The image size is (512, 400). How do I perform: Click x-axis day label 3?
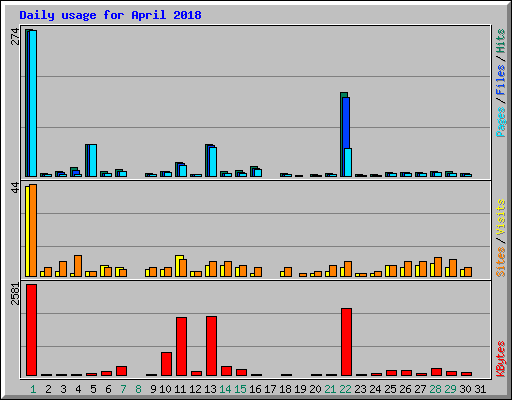63,389
